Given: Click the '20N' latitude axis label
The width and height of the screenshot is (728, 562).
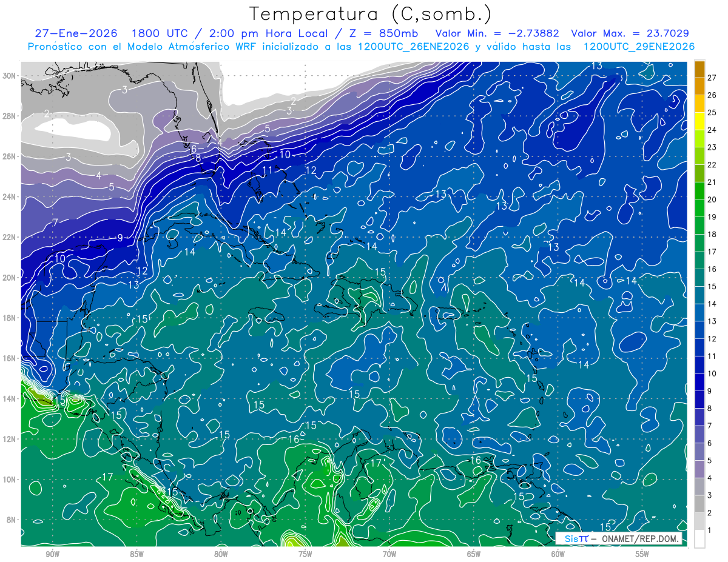Looking at the screenshot, I should 8,278.
